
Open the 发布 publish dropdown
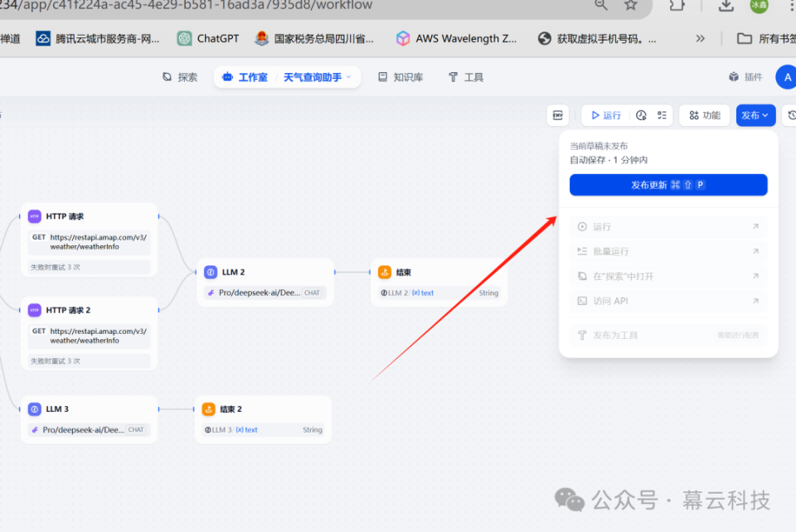[755, 115]
